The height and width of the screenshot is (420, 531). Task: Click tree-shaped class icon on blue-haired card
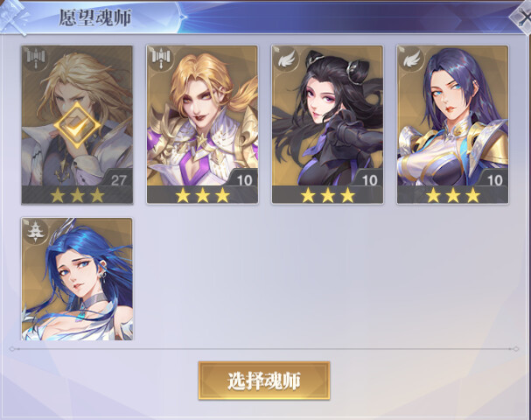click(36, 231)
